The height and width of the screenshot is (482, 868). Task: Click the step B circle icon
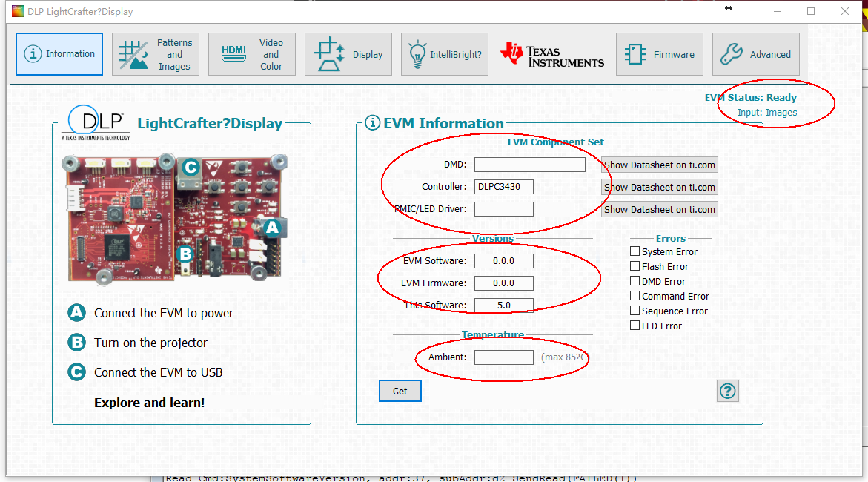[76, 343]
